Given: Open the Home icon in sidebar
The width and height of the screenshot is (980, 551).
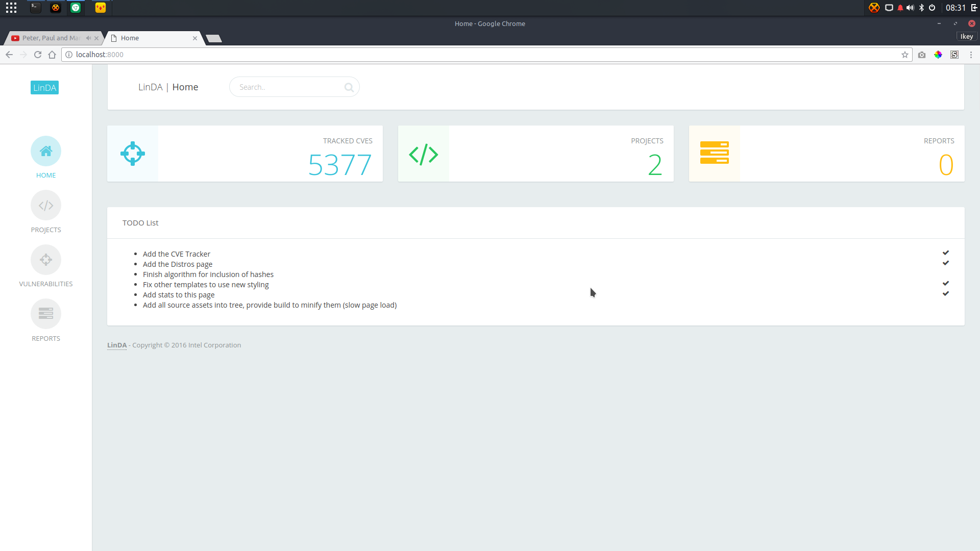Looking at the screenshot, I should tap(46, 151).
